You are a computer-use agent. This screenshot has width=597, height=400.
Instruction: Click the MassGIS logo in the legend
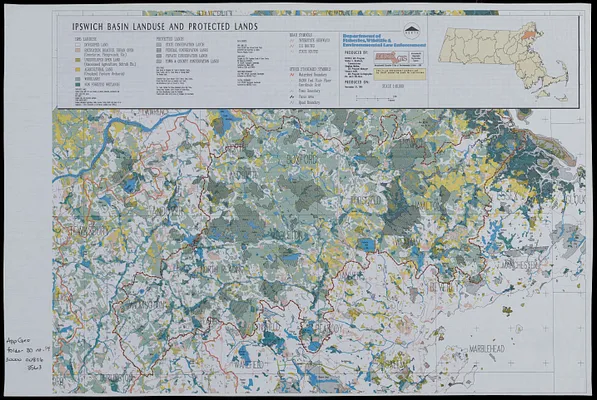[391, 58]
